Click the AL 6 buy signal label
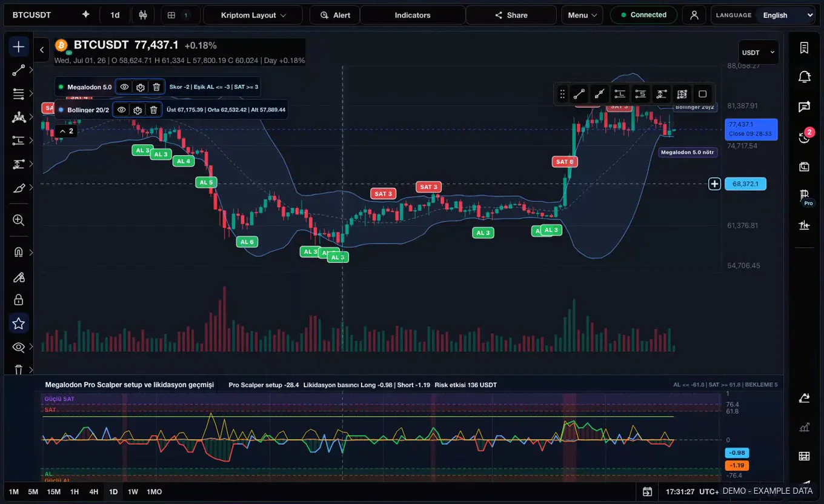The image size is (824, 504). click(247, 242)
